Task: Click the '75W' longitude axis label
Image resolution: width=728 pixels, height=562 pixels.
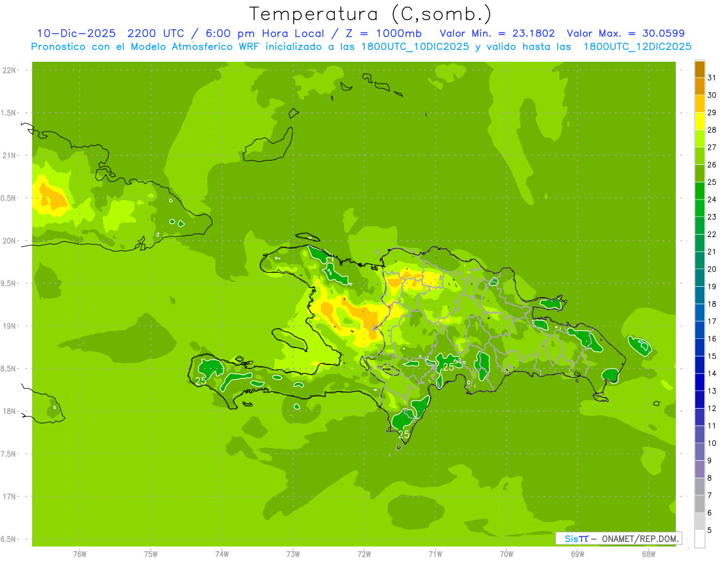Action: tap(150, 554)
